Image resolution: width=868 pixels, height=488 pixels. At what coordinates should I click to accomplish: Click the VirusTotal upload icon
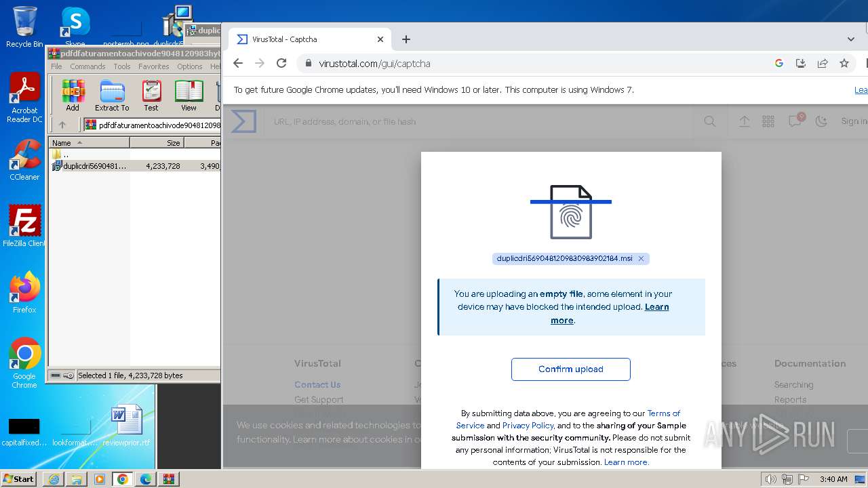[745, 121]
